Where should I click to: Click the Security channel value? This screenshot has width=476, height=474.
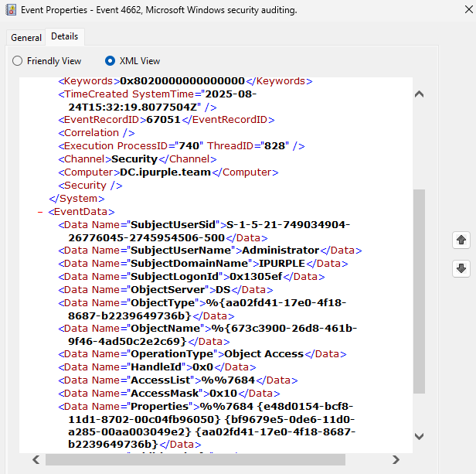[x=134, y=159]
